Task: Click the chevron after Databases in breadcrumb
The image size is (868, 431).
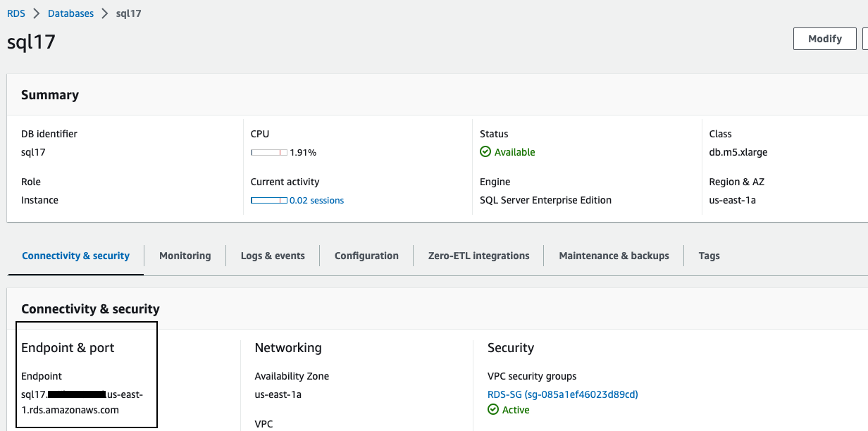Action: [x=105, y=13]
